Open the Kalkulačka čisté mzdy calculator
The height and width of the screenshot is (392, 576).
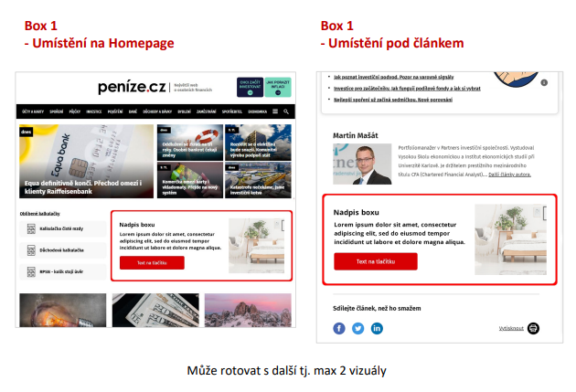pyautogui.click(x=63, y=228)
